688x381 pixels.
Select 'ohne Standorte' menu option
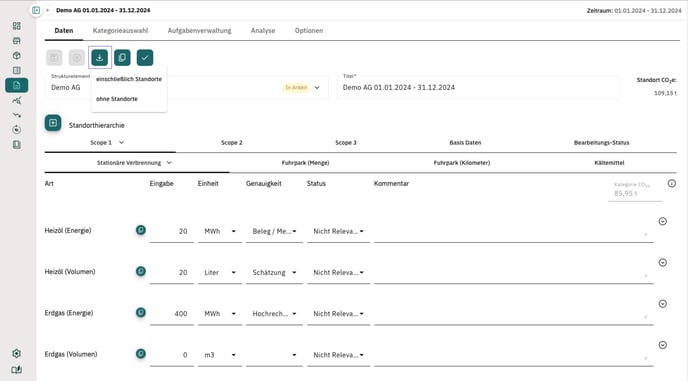(x=117, y=99)
